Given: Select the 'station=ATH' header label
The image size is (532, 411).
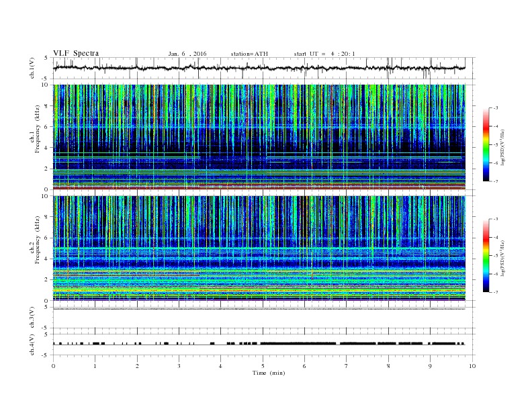Looking at the screenshot, I should click(x=249, y=54).
